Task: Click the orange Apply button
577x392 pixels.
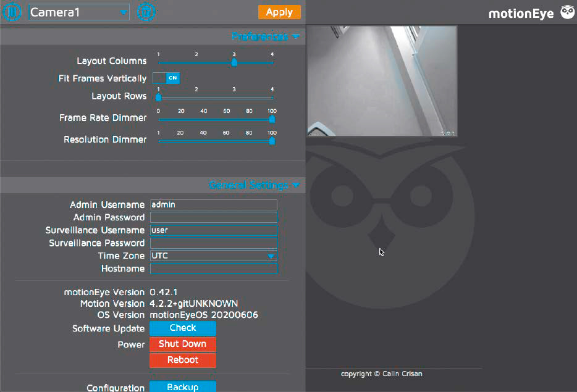Action: [279, 12]
